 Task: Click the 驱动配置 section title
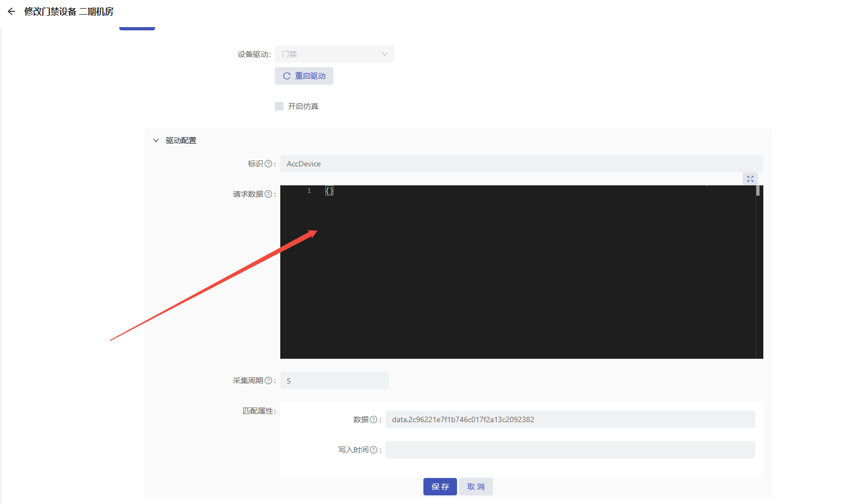tap(181, 140)
